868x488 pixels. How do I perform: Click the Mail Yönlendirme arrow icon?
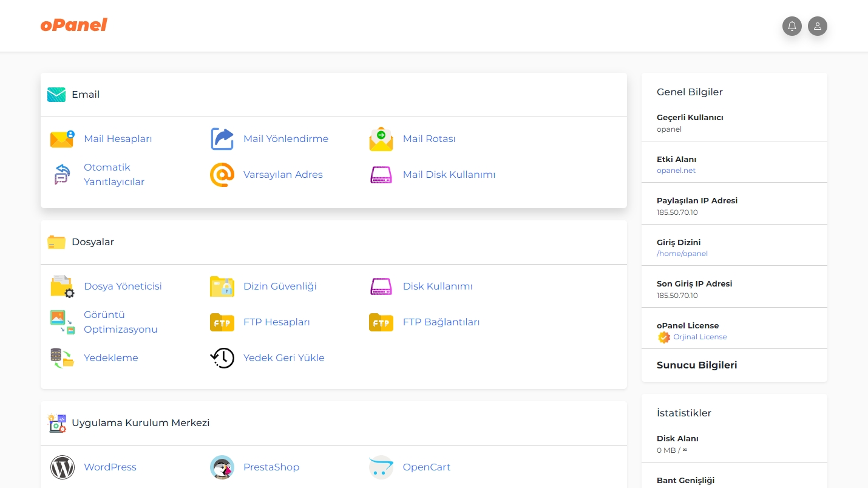coord(222,139)
